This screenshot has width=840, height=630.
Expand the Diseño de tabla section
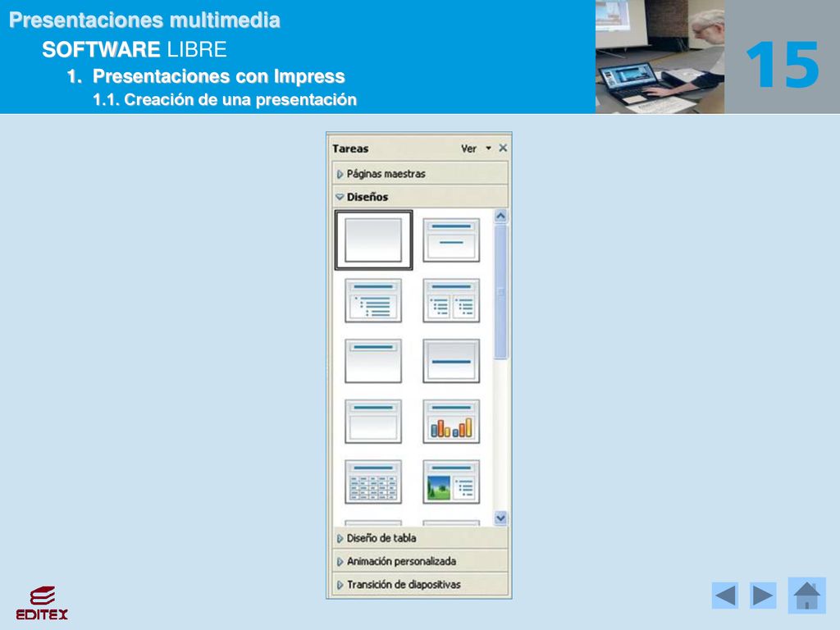pos(420,538)
